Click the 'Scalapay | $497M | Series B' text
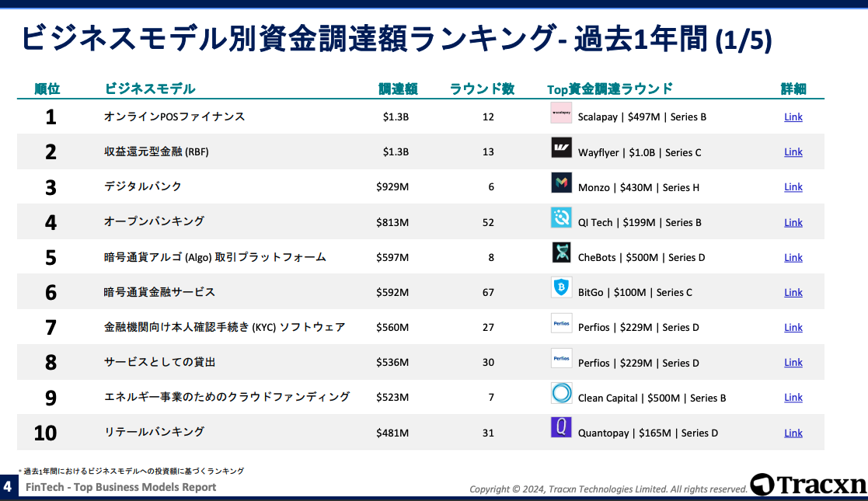868x501 pixels. [642, 117]
